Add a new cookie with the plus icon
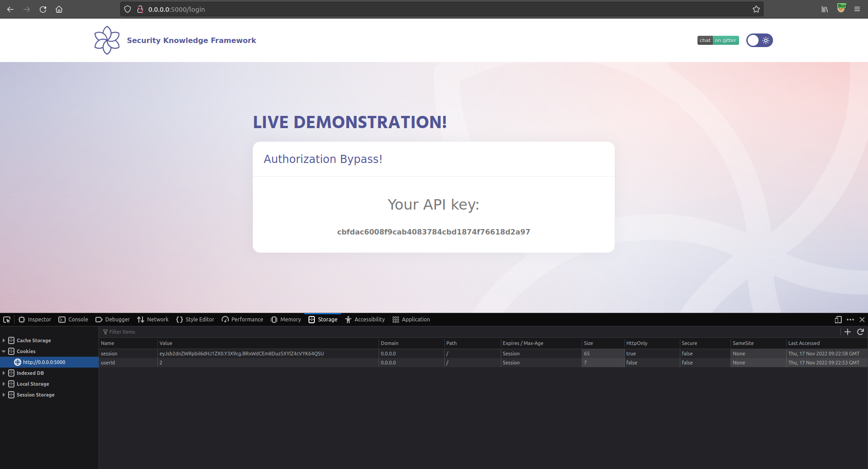The width and height of the screenshot is (868, 469). pyautogui.click(x=848, y=332)
